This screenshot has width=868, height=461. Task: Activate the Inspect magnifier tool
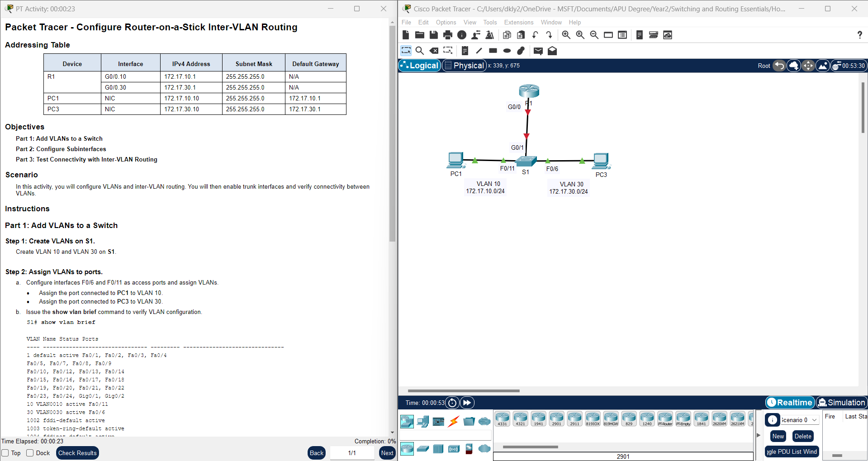click(419, 51)
